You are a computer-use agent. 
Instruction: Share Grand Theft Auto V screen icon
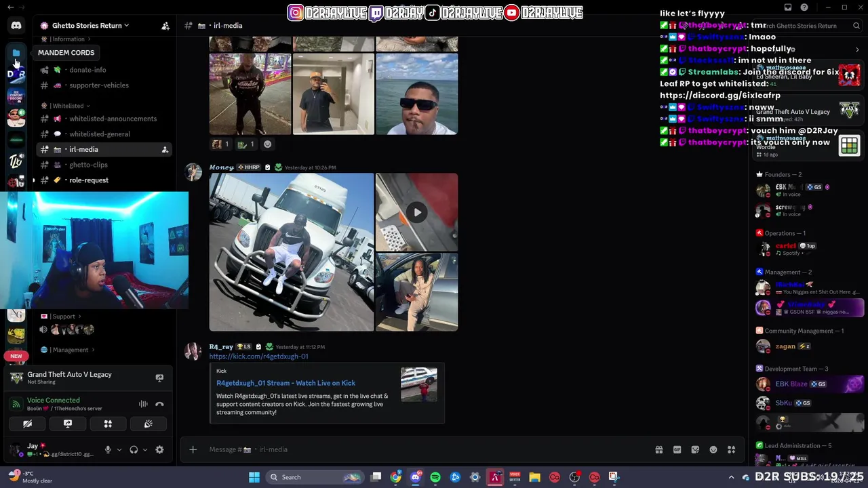(x=159, y=378)
